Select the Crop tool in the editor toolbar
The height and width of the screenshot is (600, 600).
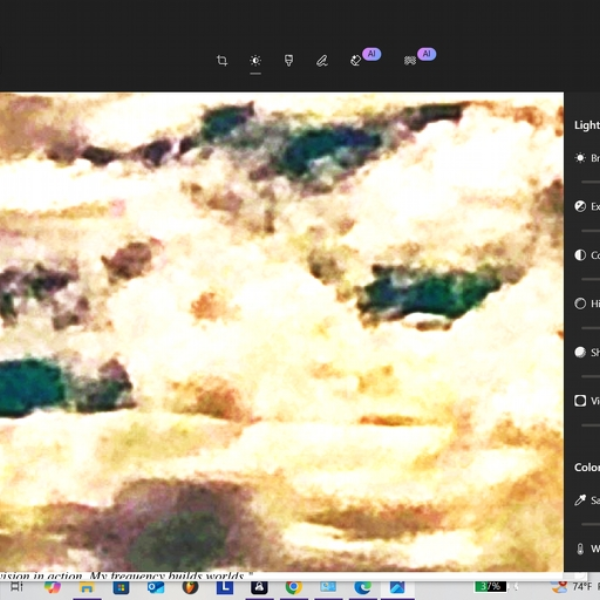(222, 60)
